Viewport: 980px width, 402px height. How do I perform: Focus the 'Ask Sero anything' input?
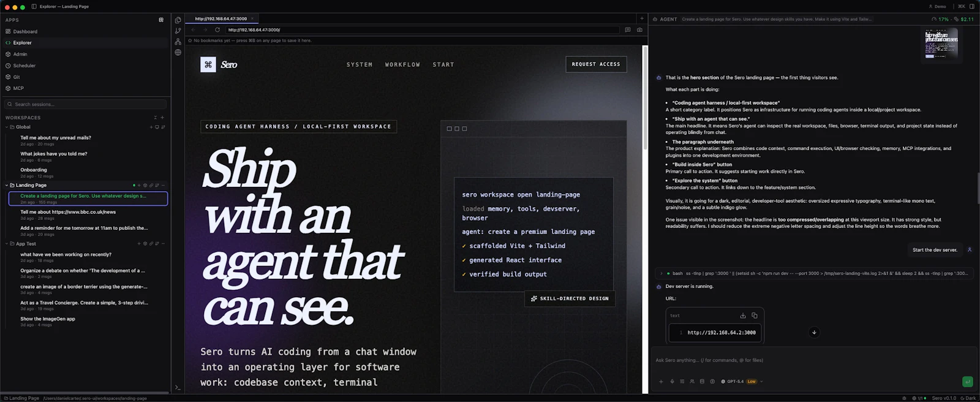(814, 360)
